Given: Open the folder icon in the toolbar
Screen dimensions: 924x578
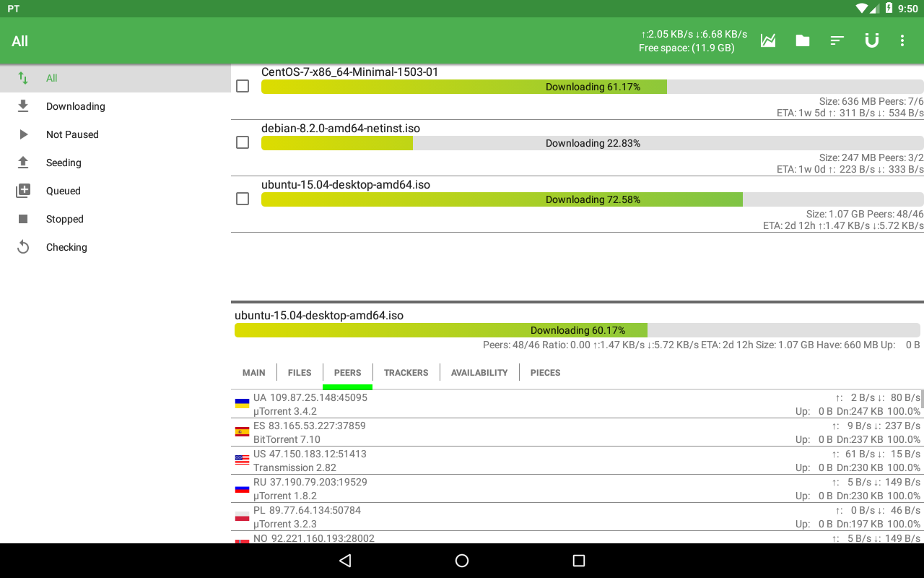Looking at the screenshot, I should pyautogui.click(x=803, y=40).
